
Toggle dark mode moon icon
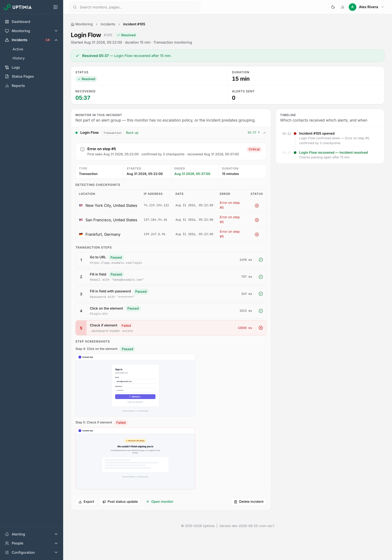click(333, 7)
